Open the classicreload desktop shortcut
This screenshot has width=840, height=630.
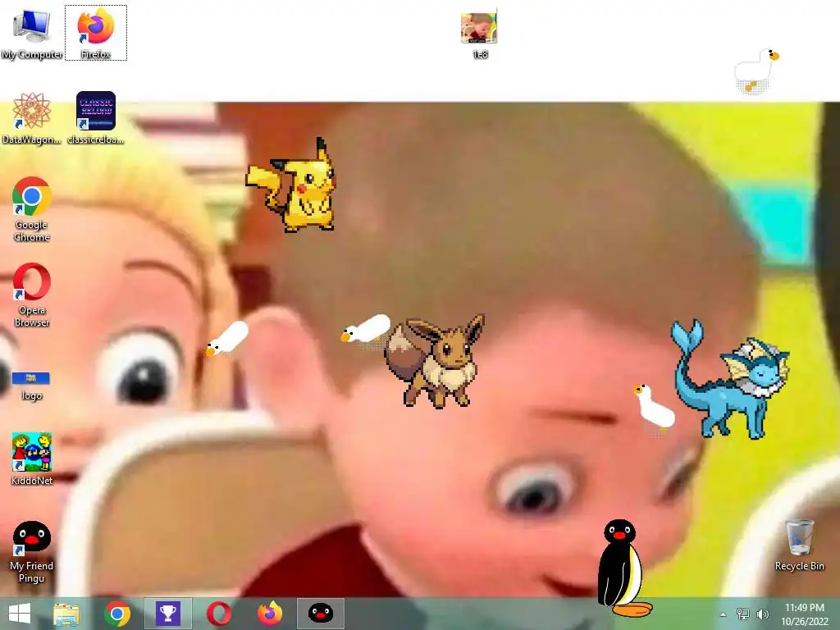[x=96, y=118]
